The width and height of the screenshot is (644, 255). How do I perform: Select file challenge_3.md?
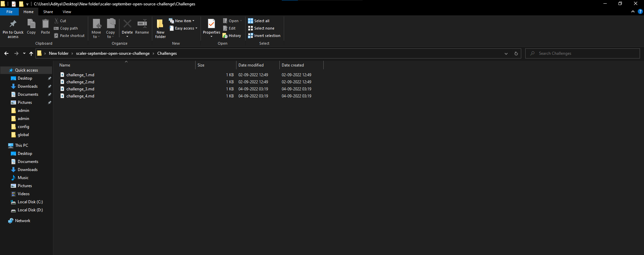(x=80, y=89)
